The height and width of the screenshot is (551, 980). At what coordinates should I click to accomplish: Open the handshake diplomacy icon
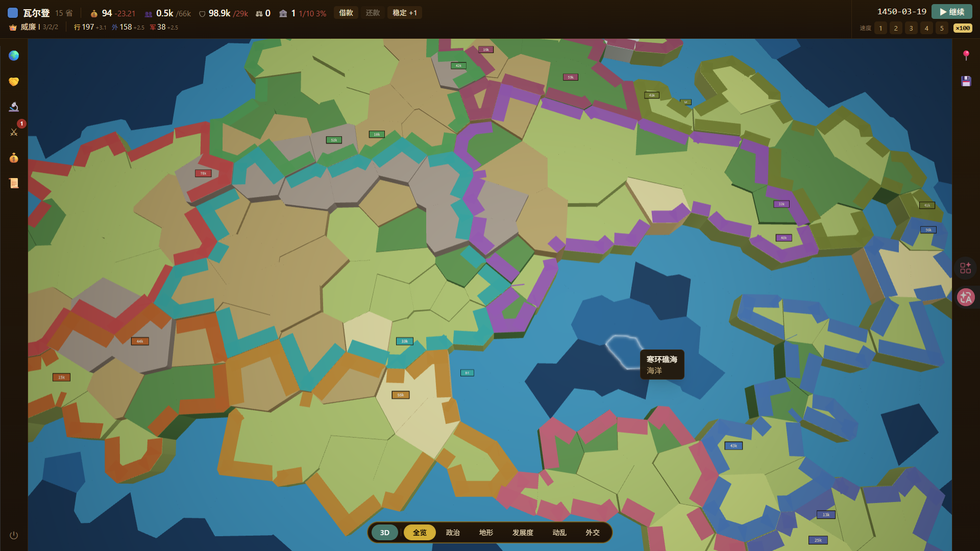(14, 81)
